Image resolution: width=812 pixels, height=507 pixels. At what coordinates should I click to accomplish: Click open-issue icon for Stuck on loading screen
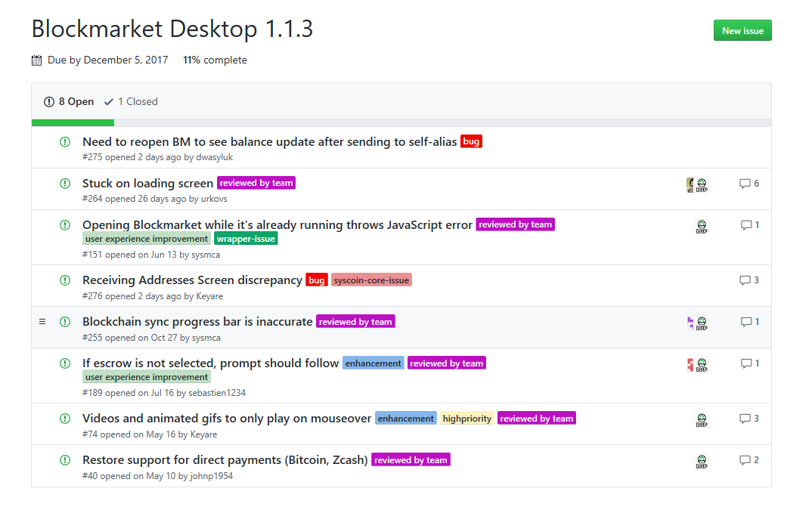pyautogui.click(x=65, y=183)
